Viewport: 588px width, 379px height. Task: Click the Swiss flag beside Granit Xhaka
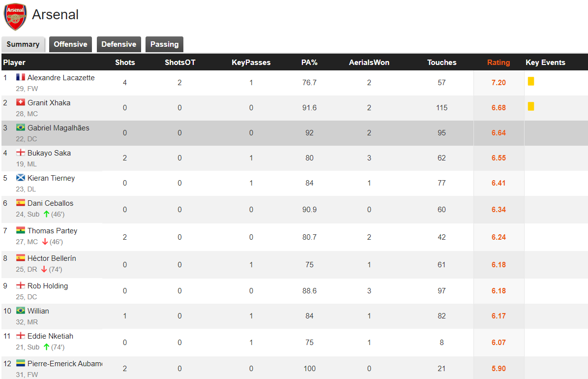[21, 102]
